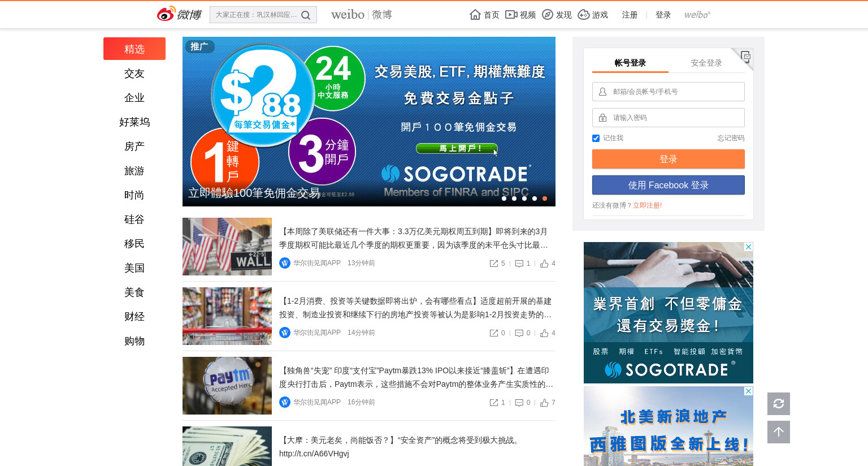Click comment icon on 1-2月消费 post
Screen dimensions: 868x466
[x=519, y=333]
